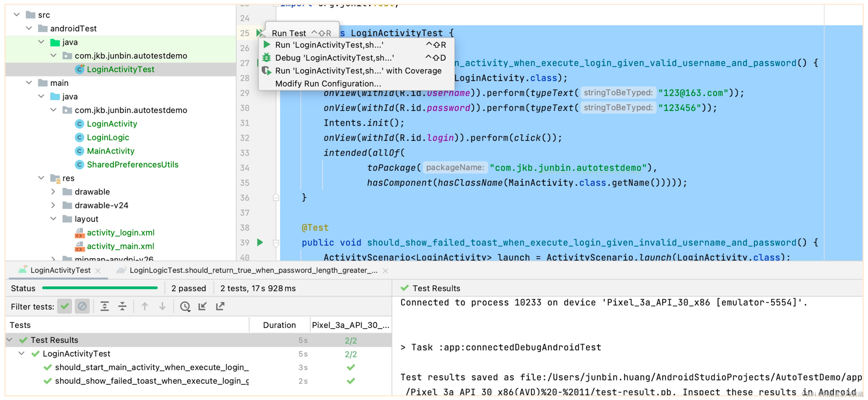Image resolution: width=868 pixels, height=400 pixels.
Task: Open the MainActivity class file
Action: [x=111, y=151]
